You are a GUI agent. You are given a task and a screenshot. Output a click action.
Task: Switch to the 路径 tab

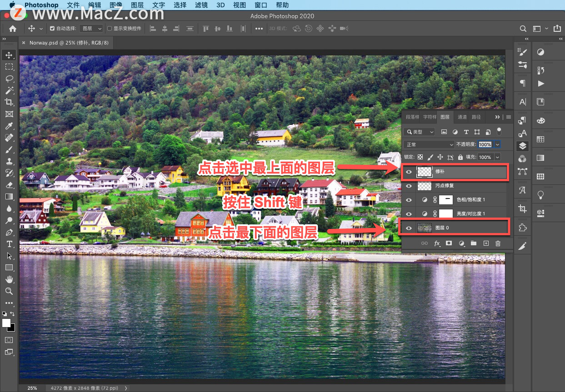click(476, 117)
